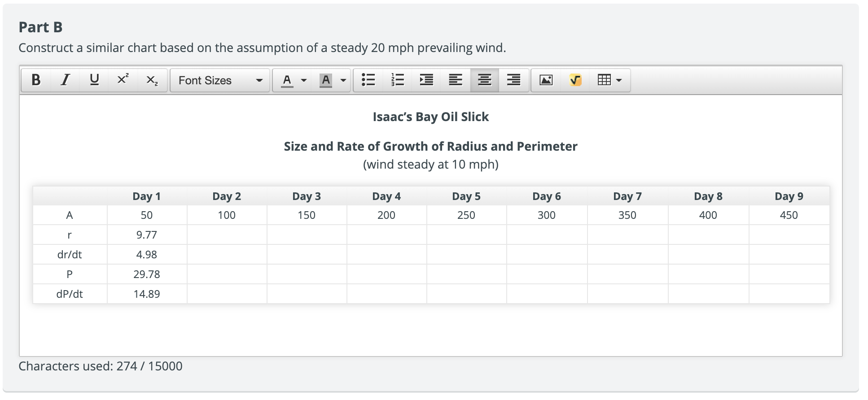This screenshot has height=400, width=868.
Task: Open the equation editor
Action: point(575,80)
